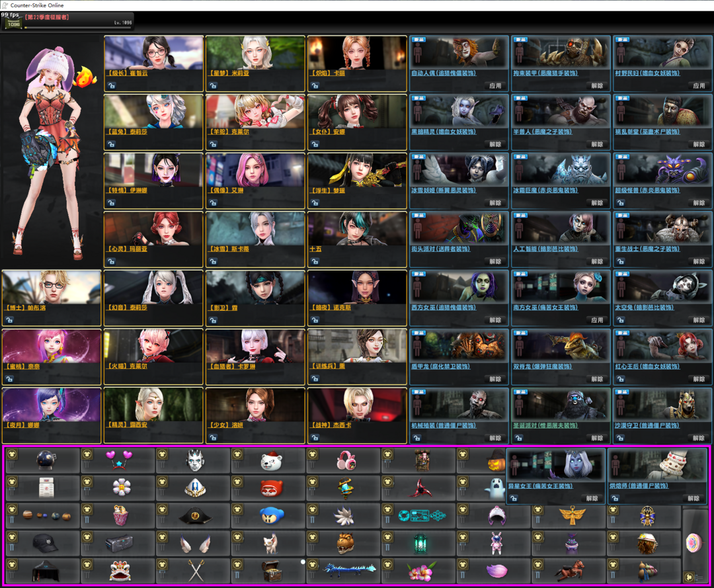Viewport: 714px width, 588px height.
Task: Choose the fox ears item
Action: [x=195, y=543]
